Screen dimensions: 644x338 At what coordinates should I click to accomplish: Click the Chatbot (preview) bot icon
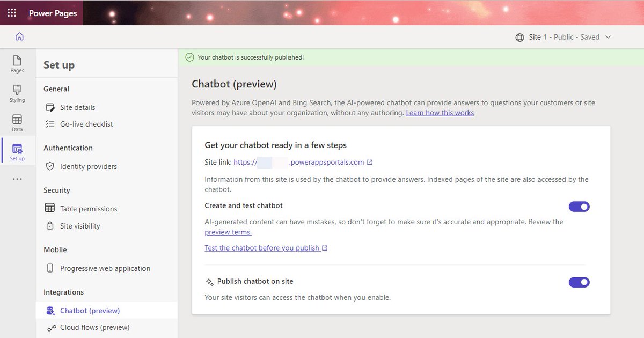[x=50, y=311]
